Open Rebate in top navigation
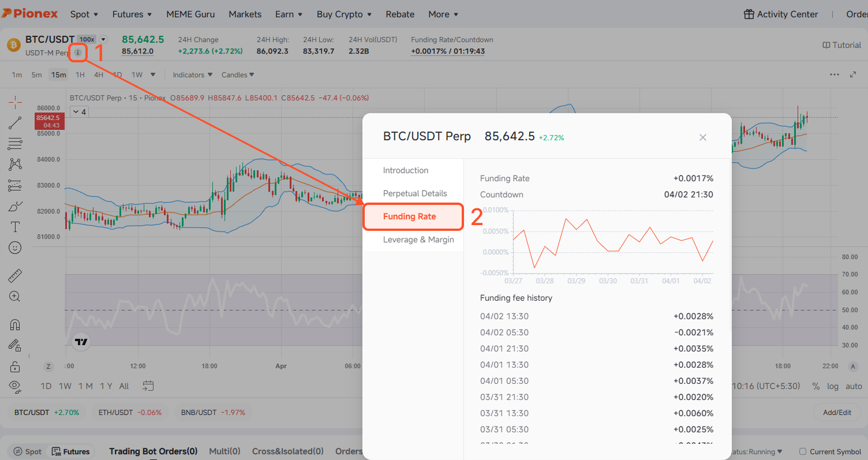The width and height of the screenshot is (868, 460). (x=401, y=14)
